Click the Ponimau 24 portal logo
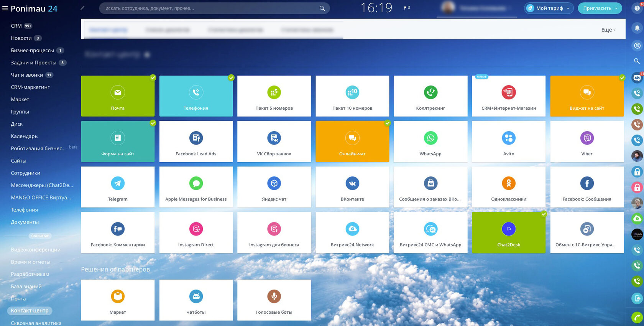644x326 pixels. [34, 8]
